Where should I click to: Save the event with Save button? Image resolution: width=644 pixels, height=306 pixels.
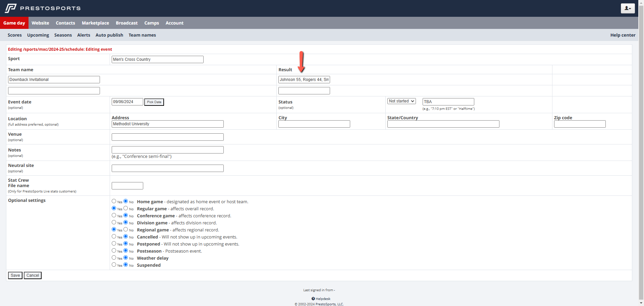pos(15,275)
